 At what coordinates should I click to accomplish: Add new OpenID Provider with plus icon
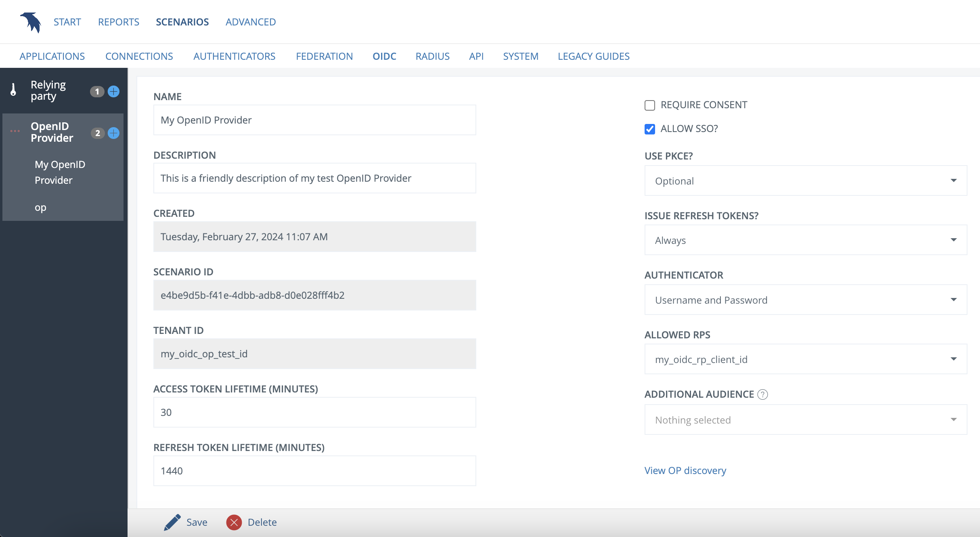[114, 133]
